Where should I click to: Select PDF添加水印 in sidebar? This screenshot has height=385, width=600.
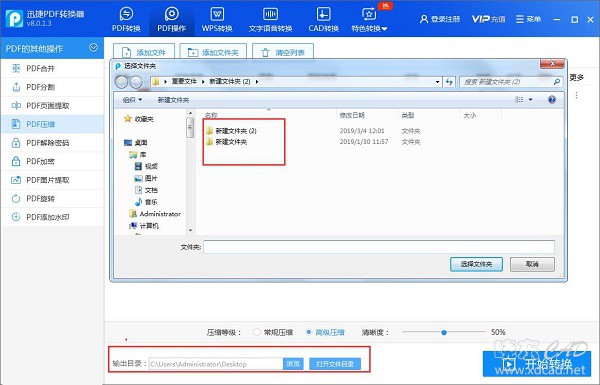(52, 217)
